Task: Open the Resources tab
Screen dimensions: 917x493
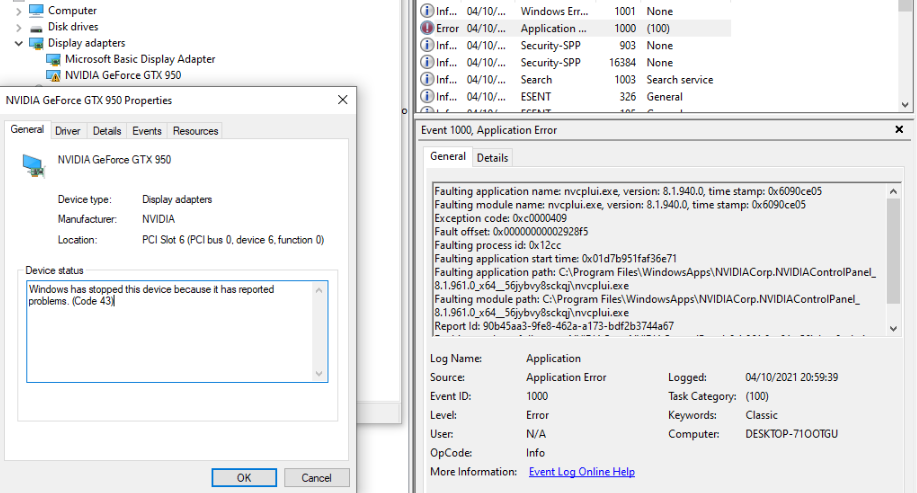Action: [x=195, y=131]
